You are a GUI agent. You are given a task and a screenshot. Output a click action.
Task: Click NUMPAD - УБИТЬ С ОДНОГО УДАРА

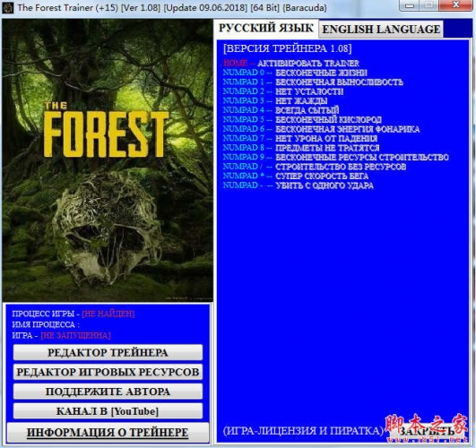(x=299, y=185)
